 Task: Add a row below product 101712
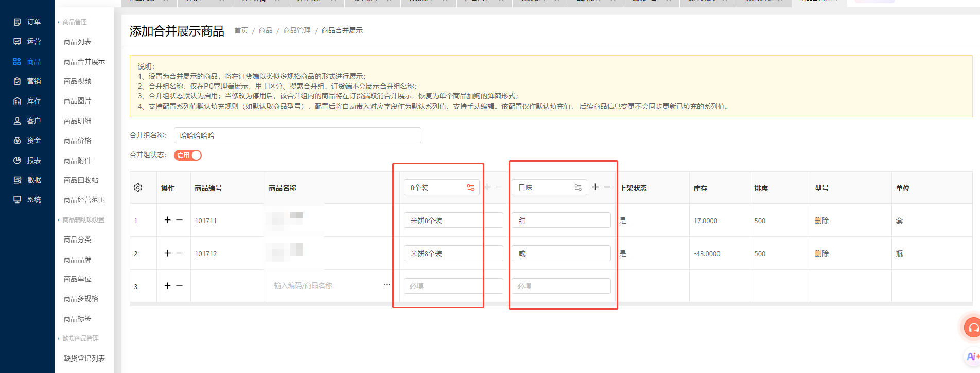[167, 253]
